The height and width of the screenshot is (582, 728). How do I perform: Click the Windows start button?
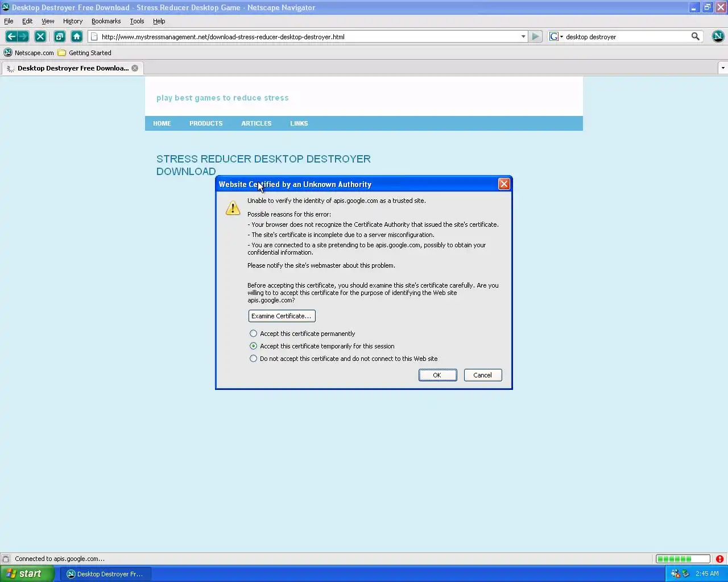(x=27, y=573)
